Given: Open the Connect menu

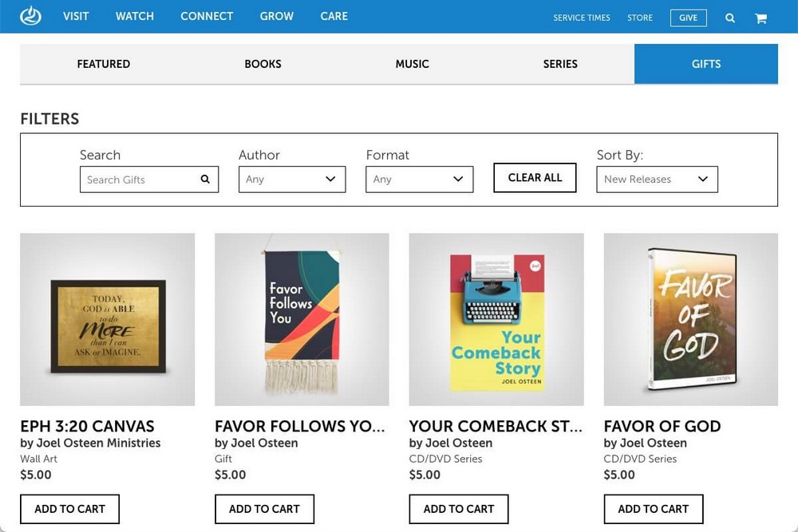Looking at the screenshot, I should pyautogui.click(x=207, y=16).
